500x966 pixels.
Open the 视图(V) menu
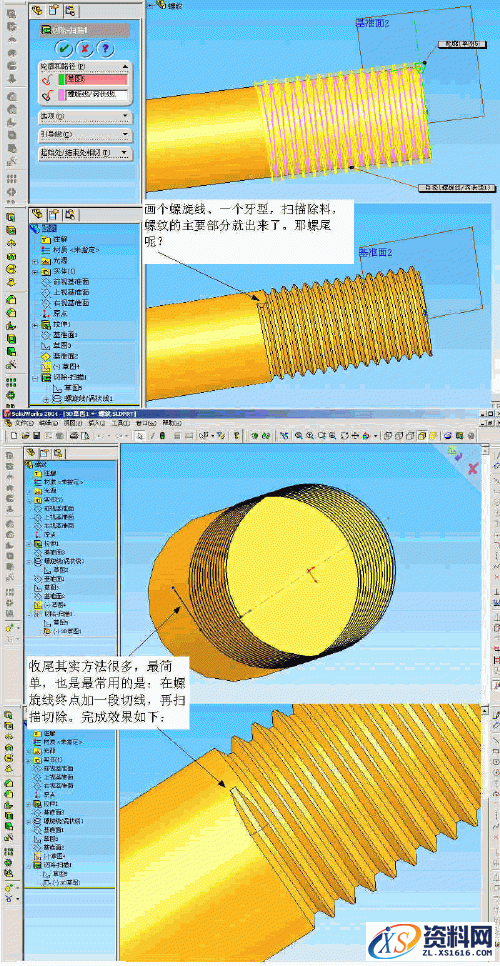(73, 423)
